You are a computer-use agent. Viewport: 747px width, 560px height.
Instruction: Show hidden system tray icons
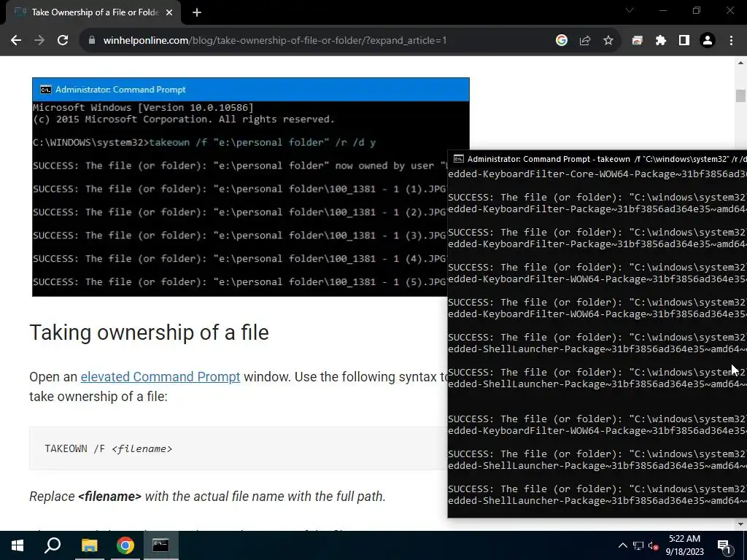coord(623,545)
